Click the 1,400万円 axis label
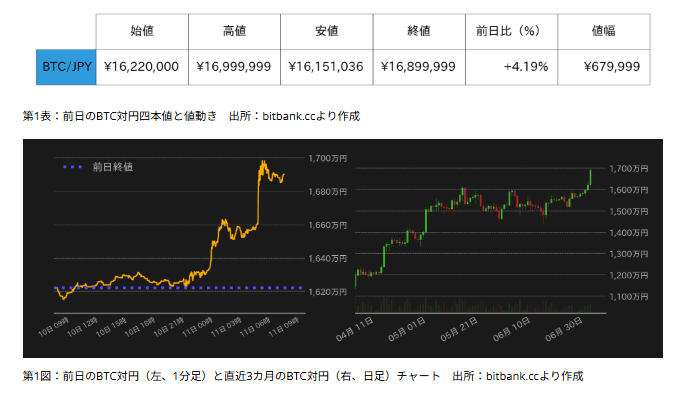 629,233
